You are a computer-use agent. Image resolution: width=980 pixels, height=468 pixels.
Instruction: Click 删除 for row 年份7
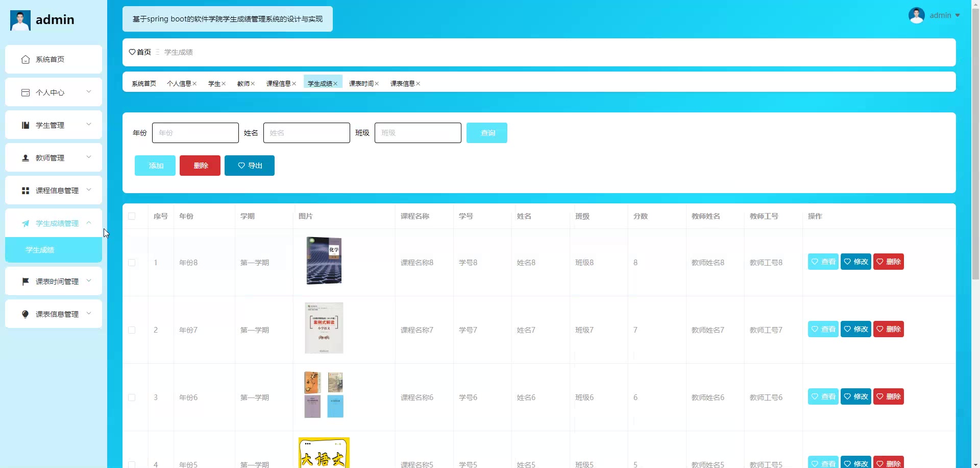(x=889, y=329)
